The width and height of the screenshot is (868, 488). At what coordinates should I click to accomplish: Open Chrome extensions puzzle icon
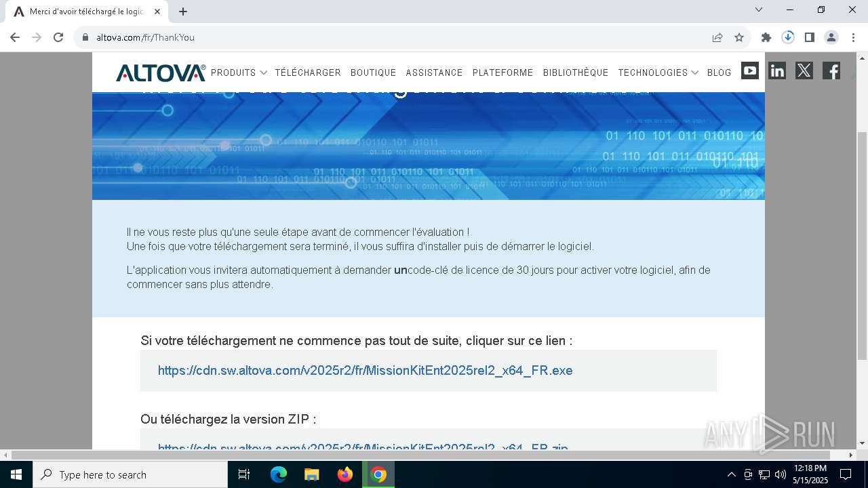point(766,37)
